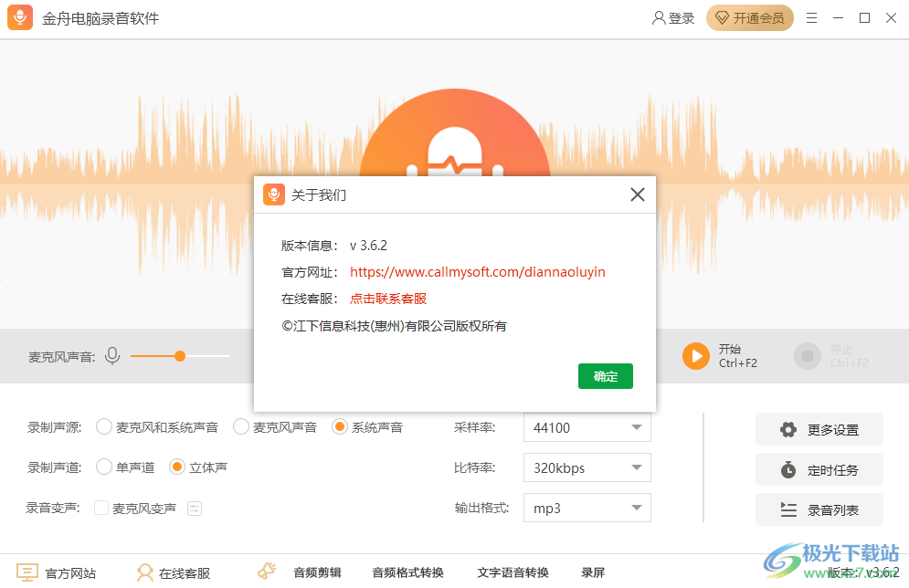
Task: Open 更多设置 settings gear
Action: pyautogui.click(x=819, y=429)
